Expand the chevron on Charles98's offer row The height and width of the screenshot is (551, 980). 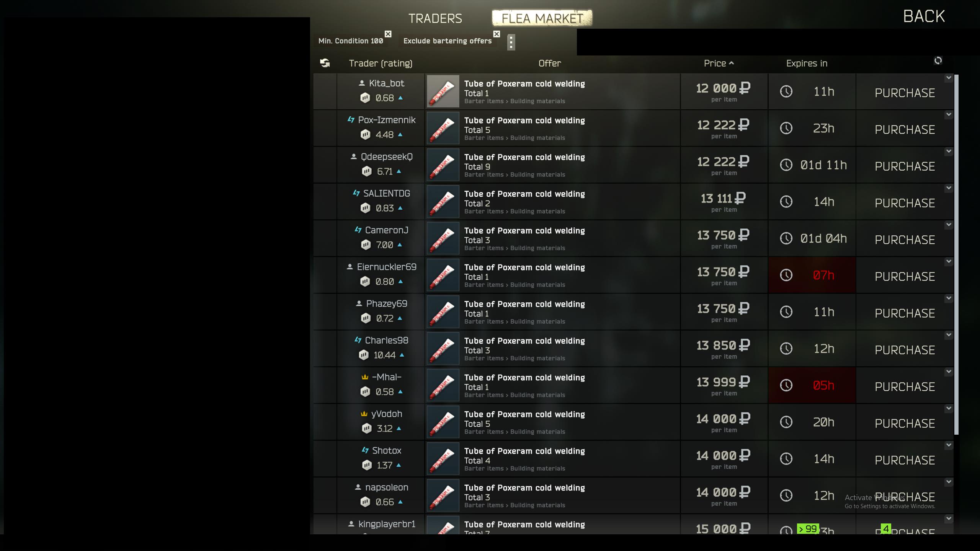coord(948,335)
